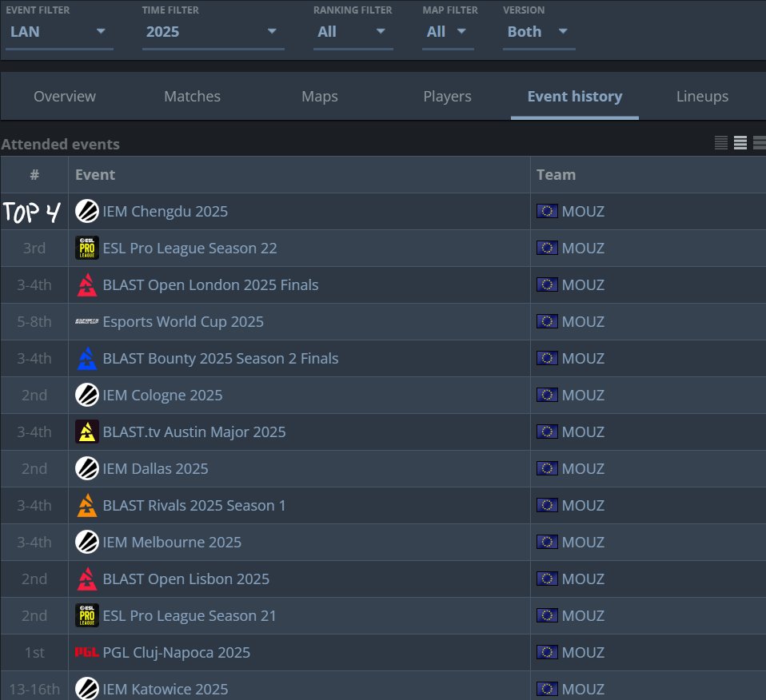Click the BLAST Open London 2025 Finals logo
766x700 pixels.
pos(87,285)
